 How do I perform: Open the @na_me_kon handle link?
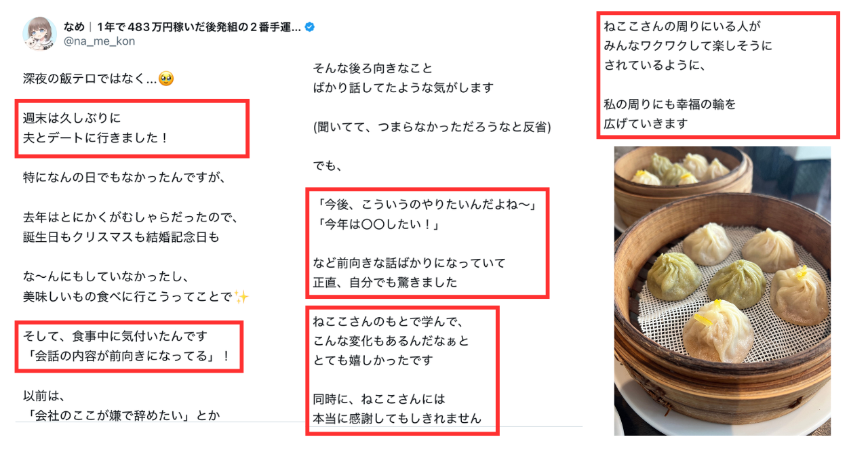[99, 41]
